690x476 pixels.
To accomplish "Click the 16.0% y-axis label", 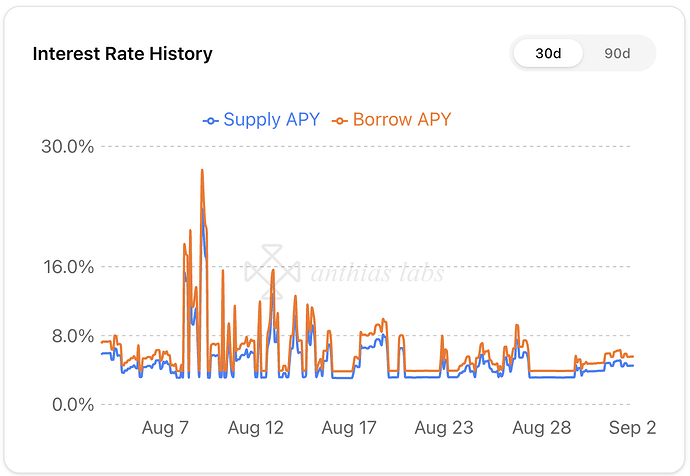I will click(x=68, y=267).
